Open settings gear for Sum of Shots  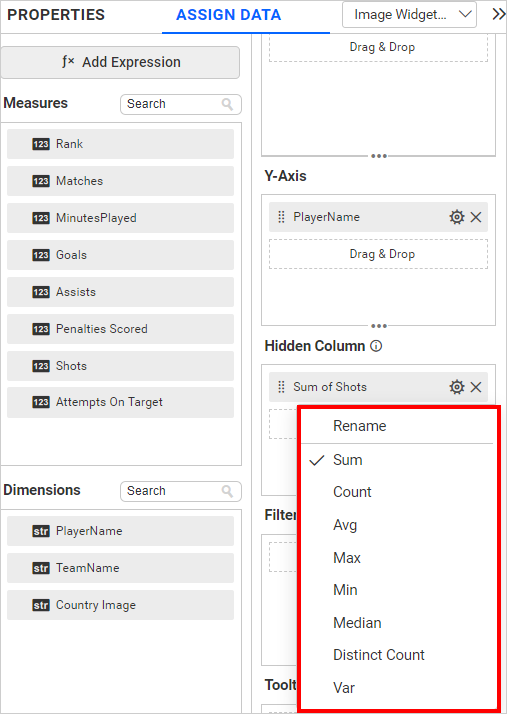456,387
